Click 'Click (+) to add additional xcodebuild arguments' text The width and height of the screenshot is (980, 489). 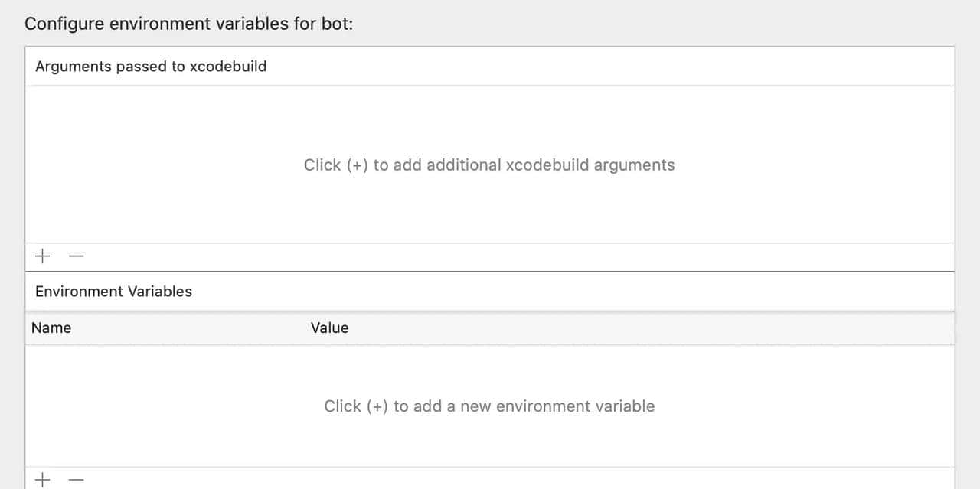pyautogui.click(x=489, y=165)
